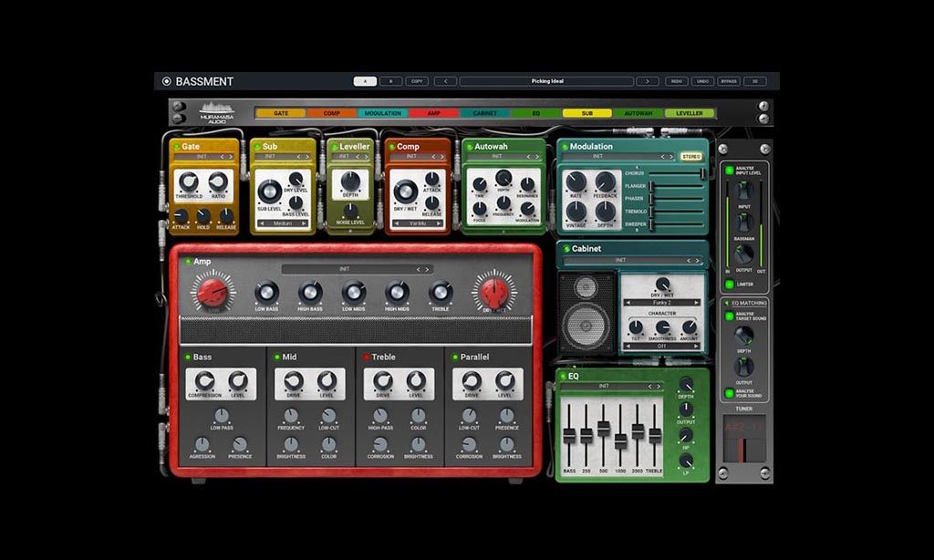Click the Input knob in rack
934x560 pixels.
(743, 192)
